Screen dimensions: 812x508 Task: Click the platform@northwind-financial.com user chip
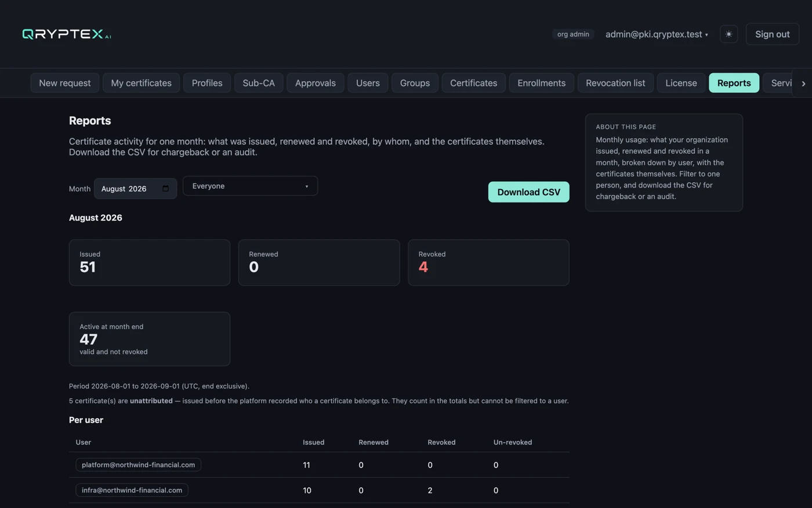pos(138,464)
